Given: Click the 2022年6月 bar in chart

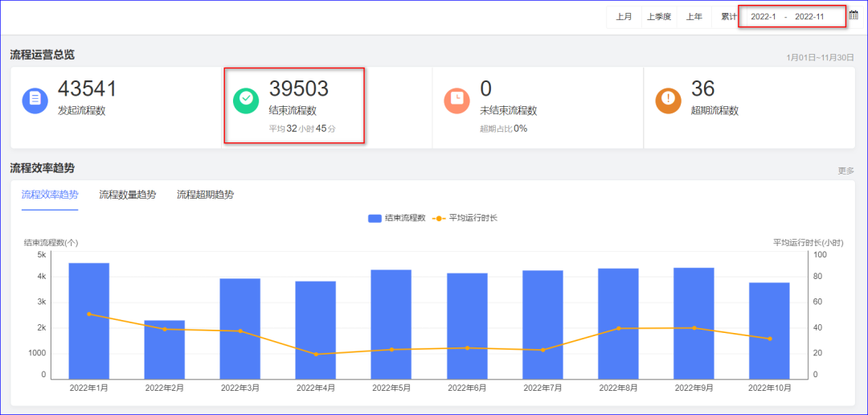Looking at the screenshot, I should pos(467,327).
